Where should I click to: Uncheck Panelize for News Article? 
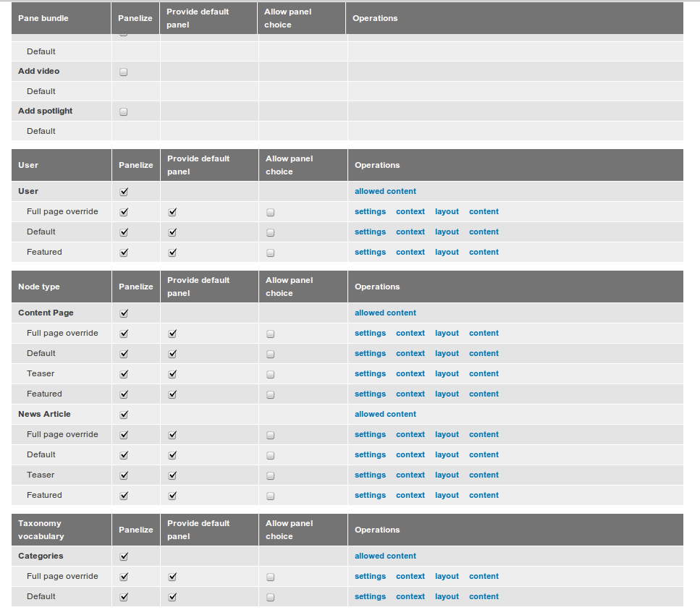tap(124, 415)
